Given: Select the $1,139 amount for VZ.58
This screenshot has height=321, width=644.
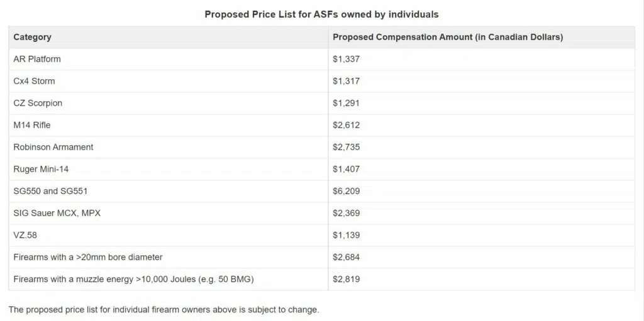Looking at the screenshot, I should (x=347, y=235).
